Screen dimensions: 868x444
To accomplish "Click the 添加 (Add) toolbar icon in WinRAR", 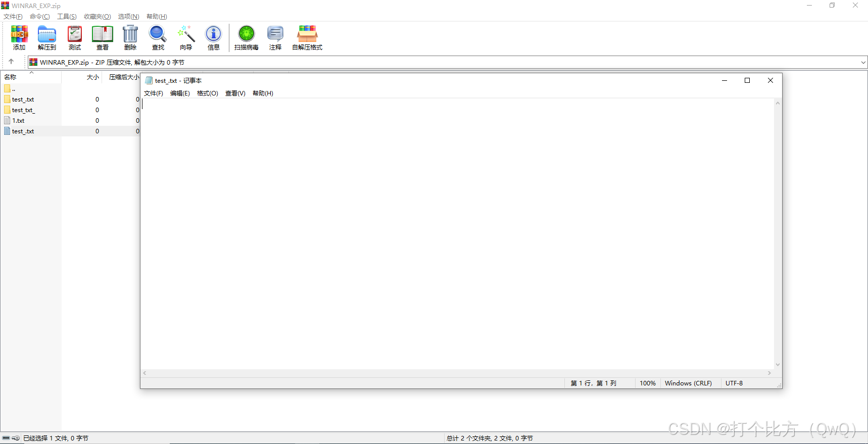I will 19,38.
